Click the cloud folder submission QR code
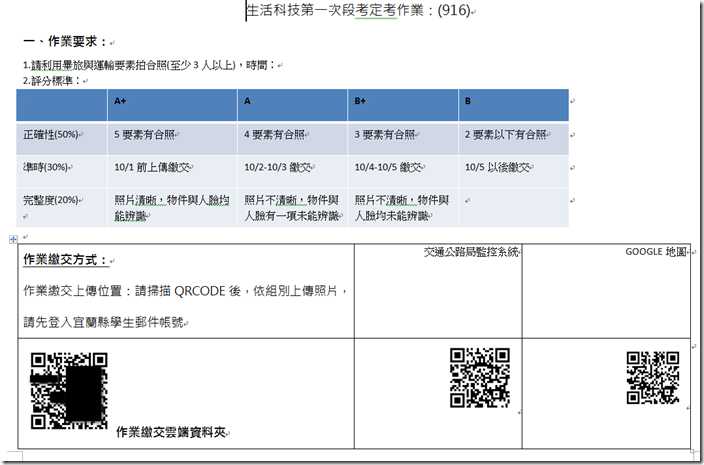 [69, 390]
